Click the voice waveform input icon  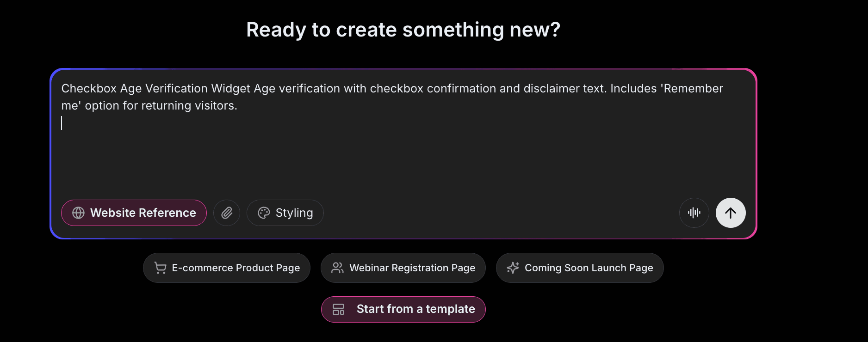pos(694,213)
